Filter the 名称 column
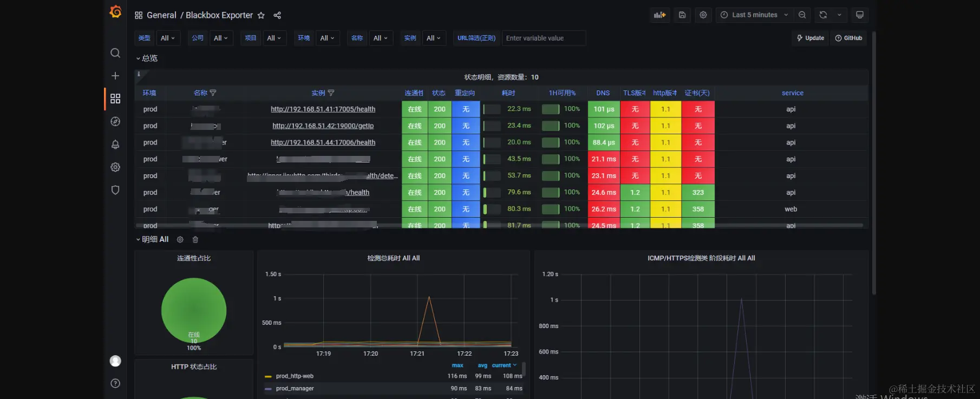This screenshot has width=980, height=399. click(213, 93)
